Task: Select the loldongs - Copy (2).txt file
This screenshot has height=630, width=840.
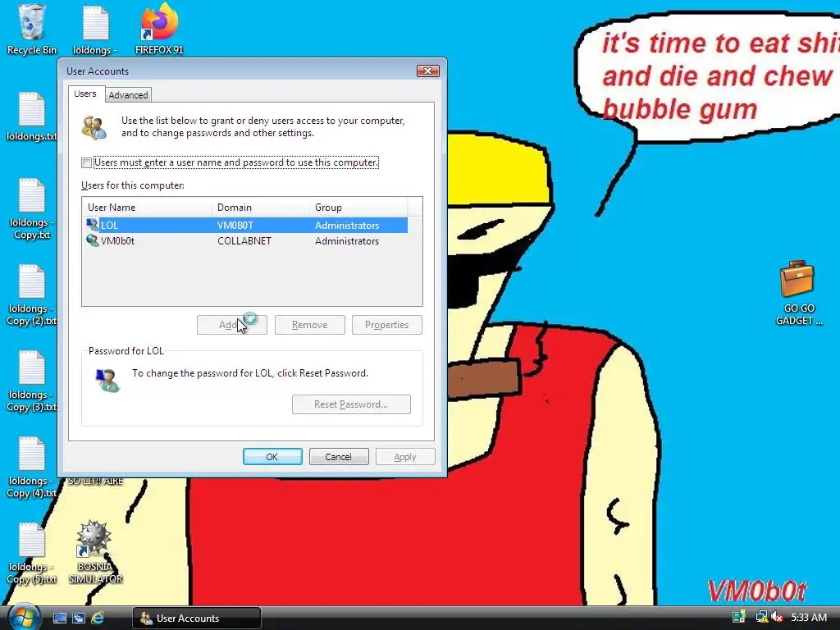Action: [x=32, y=295]
